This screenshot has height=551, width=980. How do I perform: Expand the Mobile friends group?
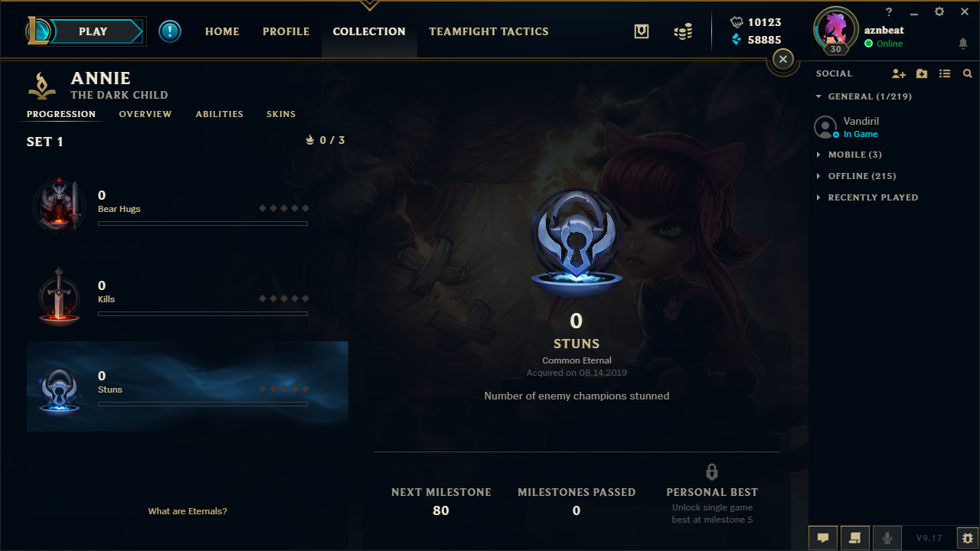[850, 155]
